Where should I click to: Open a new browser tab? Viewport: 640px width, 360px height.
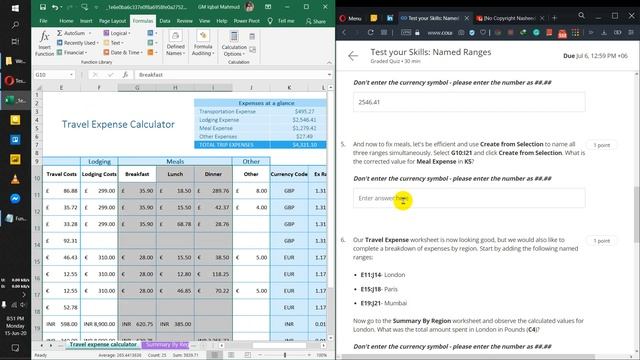coord(554,18)
